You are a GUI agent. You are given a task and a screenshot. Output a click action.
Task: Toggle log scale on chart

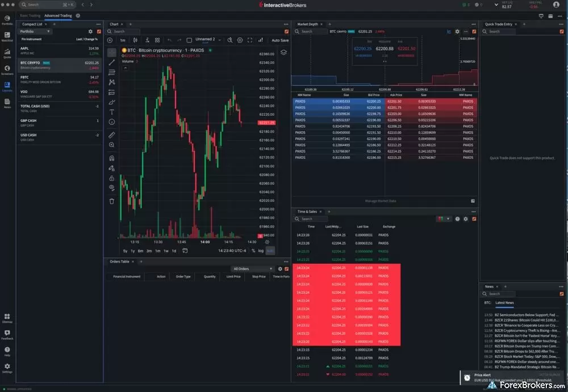[261, 251]
